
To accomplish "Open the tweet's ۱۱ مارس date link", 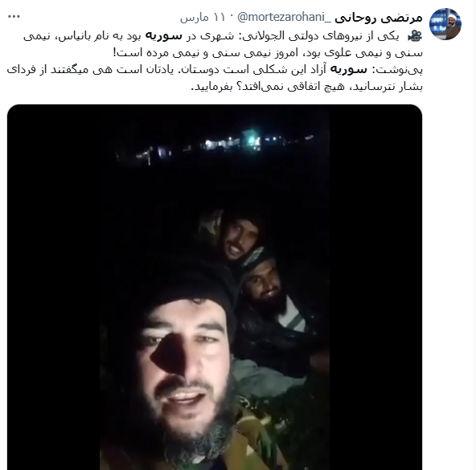I will (203, 18).
